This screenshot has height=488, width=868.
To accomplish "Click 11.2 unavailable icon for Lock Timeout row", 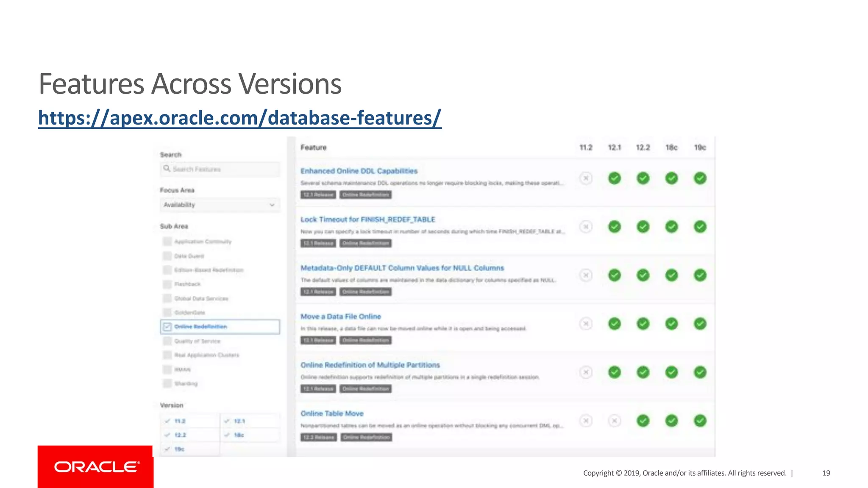I will tap(586, 227).
